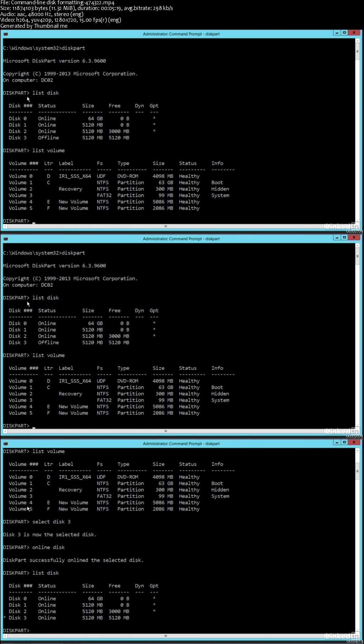Click the title bar text of the 00:02:09 frame window
The width and height of the screenshot is (364, 644).
[181, 34]
